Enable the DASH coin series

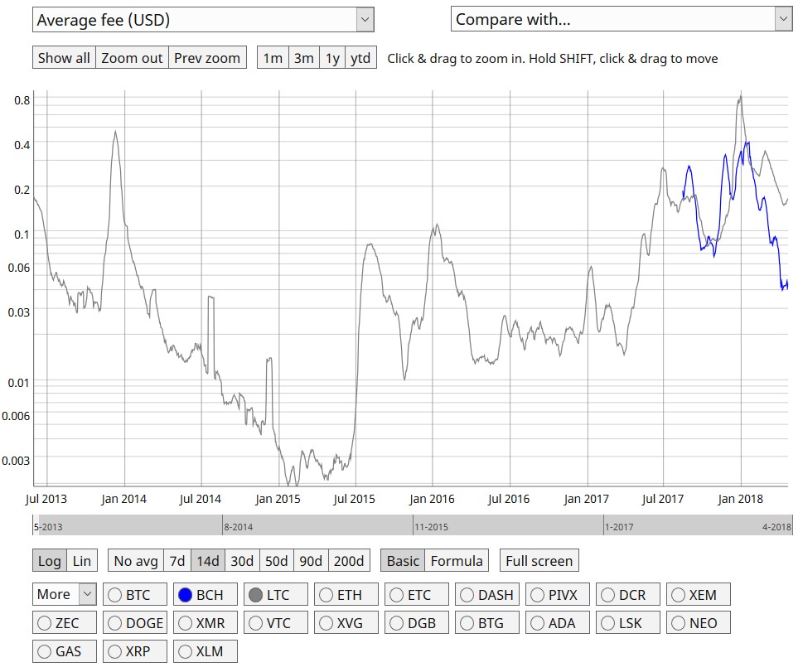coord(487,594)
